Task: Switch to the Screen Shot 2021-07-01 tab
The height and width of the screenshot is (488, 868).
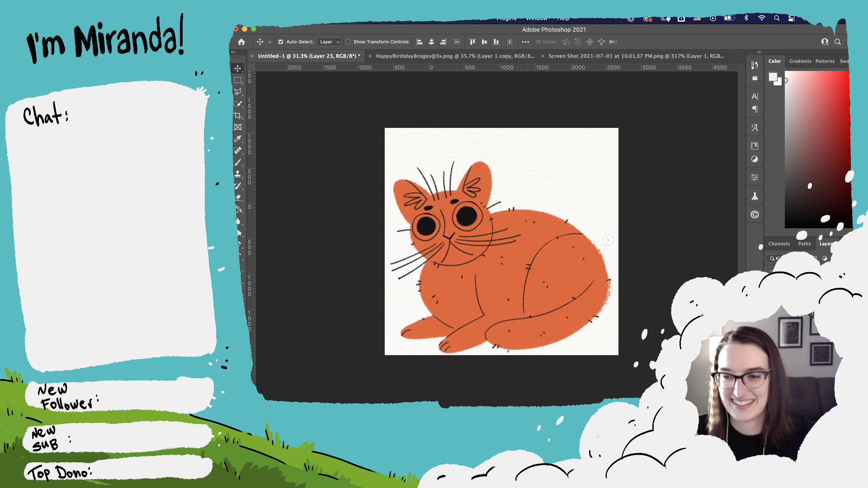Action: [x=636, y=56]
